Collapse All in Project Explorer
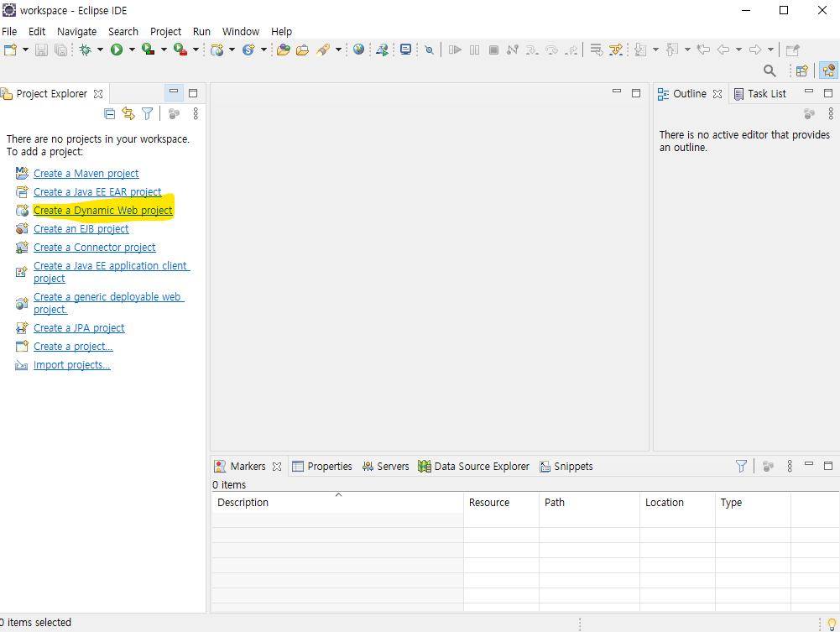This screenshot has width=840, height=632. pyautogui.click(x=110, y=113)
